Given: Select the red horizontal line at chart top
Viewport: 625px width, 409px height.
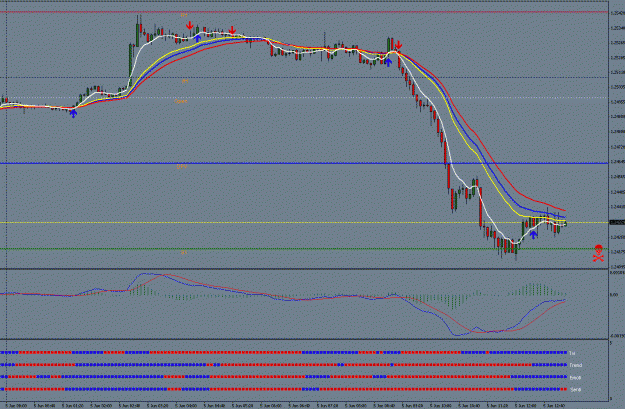Looking at the screenshot, I should click(304, 12).
